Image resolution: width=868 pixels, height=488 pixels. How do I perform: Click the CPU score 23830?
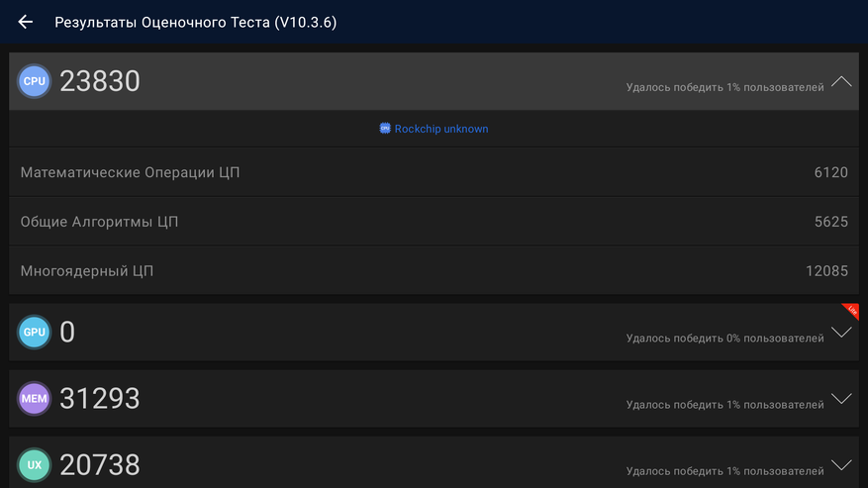click(x=100, y=81)
